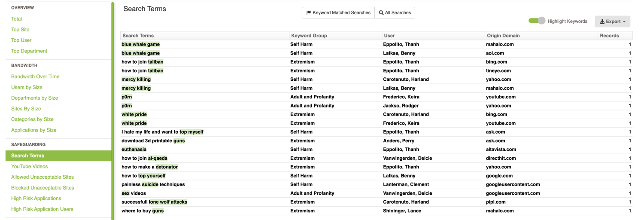The width and height of the screenshot is (644, 220).
Task: Select the 'euthanasia' search term
Action: [134, 150]
